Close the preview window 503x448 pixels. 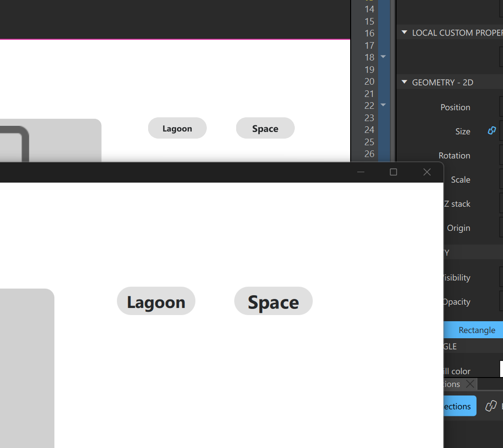point(427,172)
